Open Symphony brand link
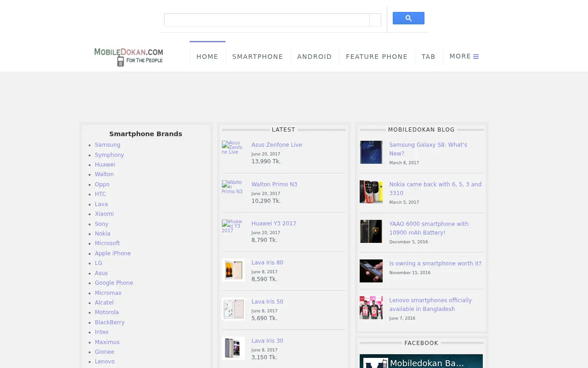 coord(109,155)
